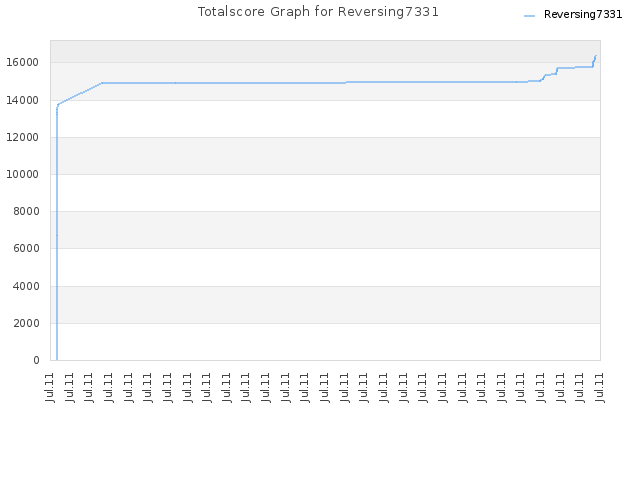Click the 16000 y-axis label
This screenshot has width=640, height=480.
(x=22, y=62)
